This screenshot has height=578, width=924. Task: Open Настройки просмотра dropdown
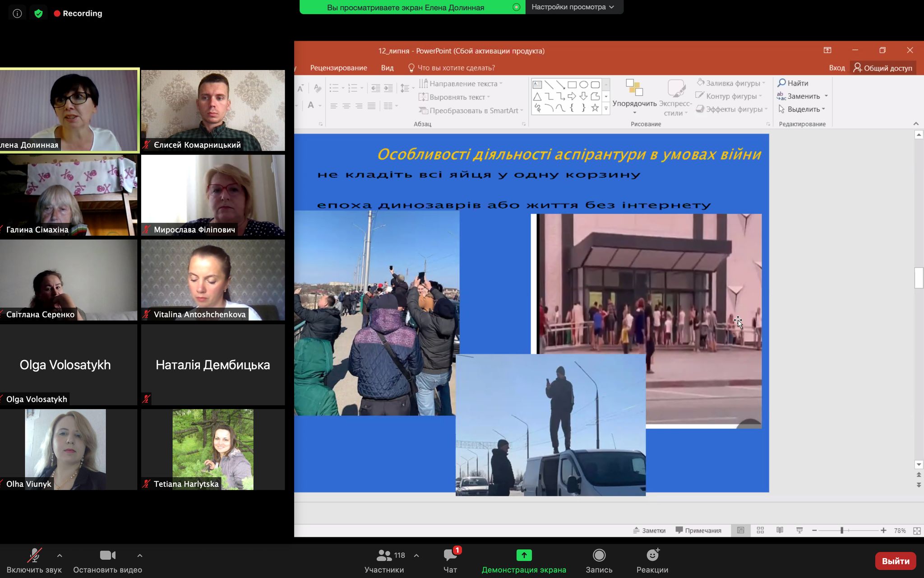click(573, 7)
